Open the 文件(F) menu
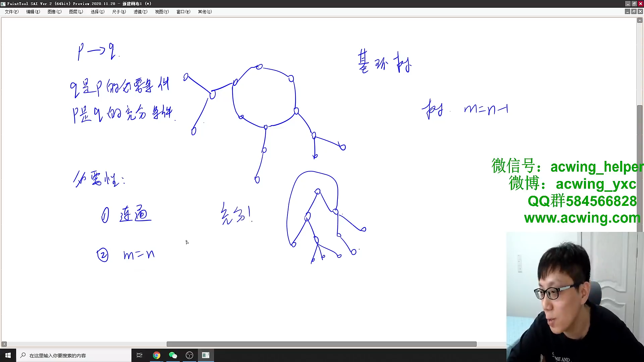Viewport: 644px width, 362px height. point(11,12)
